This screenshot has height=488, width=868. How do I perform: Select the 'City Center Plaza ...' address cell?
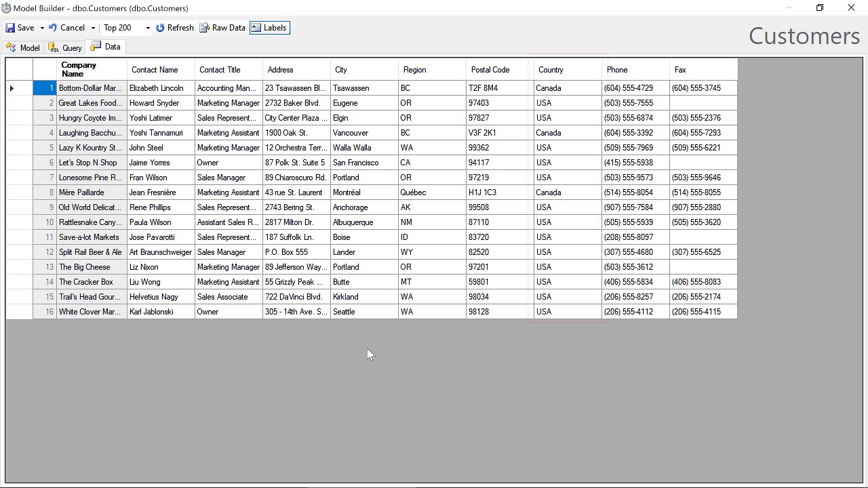296,118
